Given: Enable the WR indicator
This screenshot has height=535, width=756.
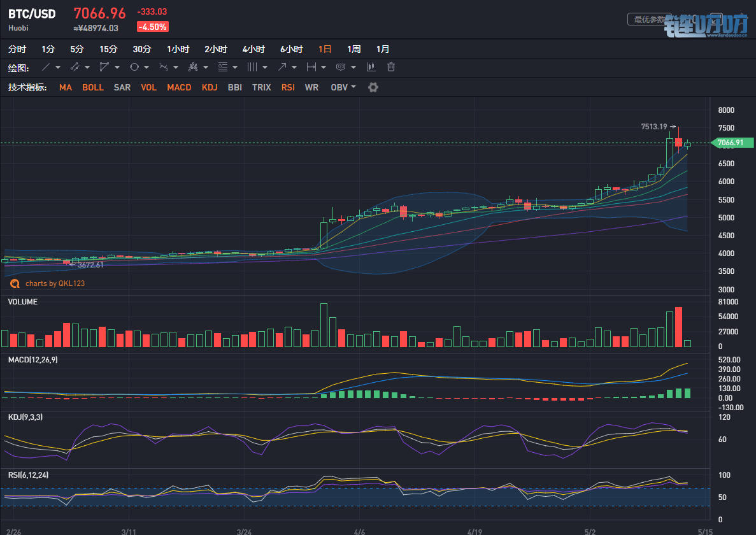Looking at the screenshot, I should point(311,87).
